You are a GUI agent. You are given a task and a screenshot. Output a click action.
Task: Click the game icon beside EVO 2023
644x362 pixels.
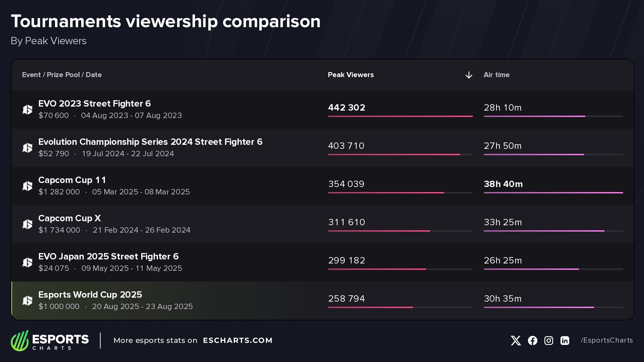tap(28, 110)
